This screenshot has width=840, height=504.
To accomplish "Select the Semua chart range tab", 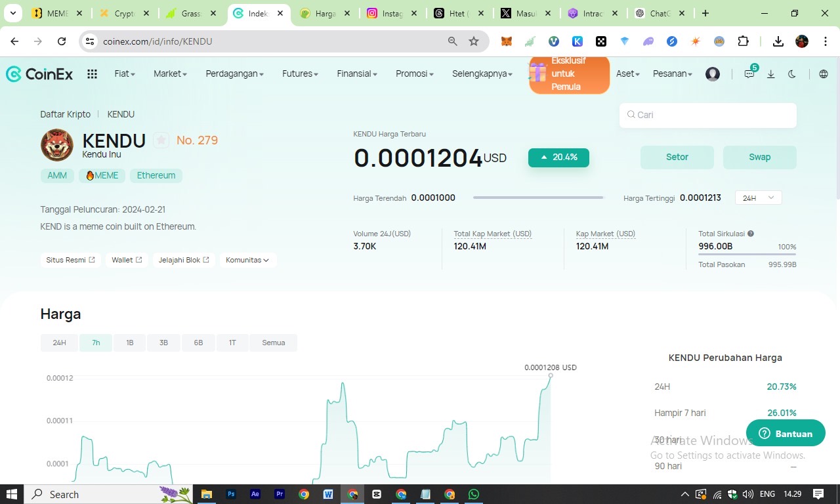I will point(274,343).
